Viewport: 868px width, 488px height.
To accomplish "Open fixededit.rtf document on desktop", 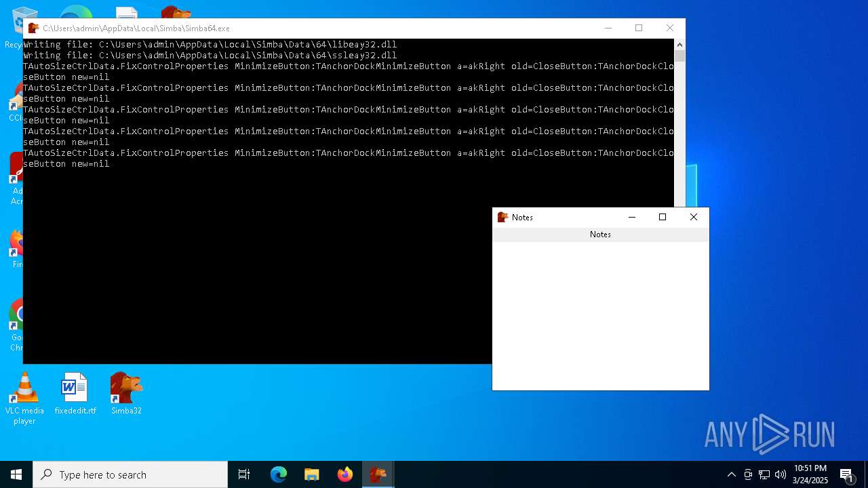I will pos(75,393).
